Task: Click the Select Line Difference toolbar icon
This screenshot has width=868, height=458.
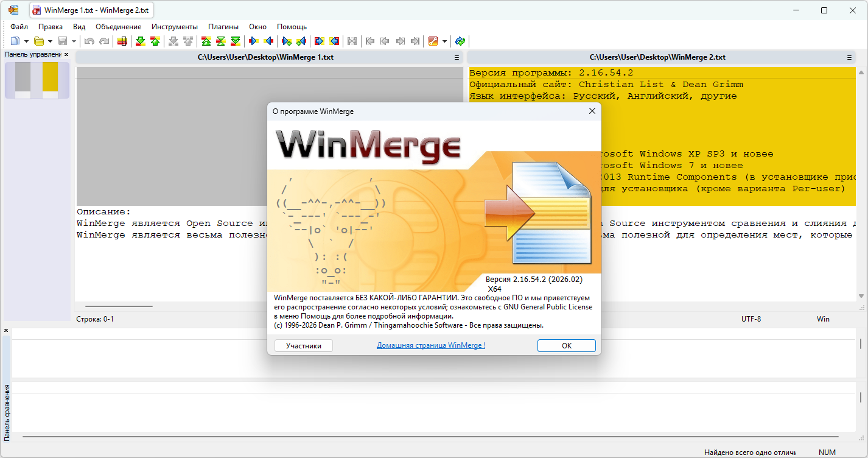Action: tap(122, 41)
